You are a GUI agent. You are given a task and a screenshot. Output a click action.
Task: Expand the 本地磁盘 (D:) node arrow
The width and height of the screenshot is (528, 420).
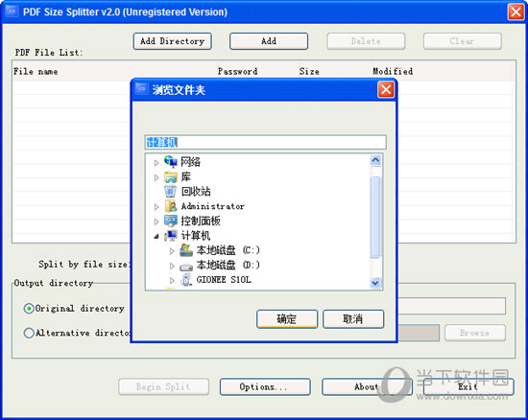point(172,266)
